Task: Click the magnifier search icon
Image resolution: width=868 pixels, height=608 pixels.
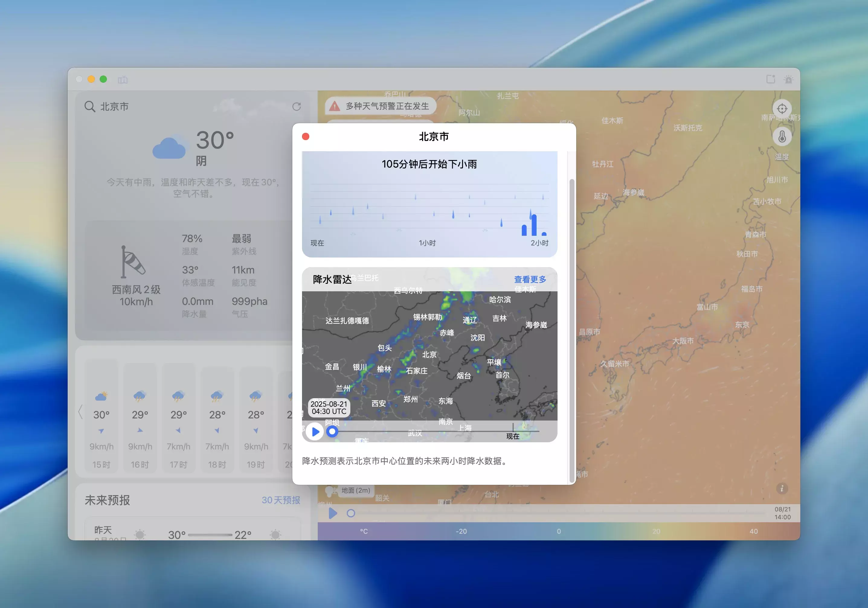Action: 90,107
